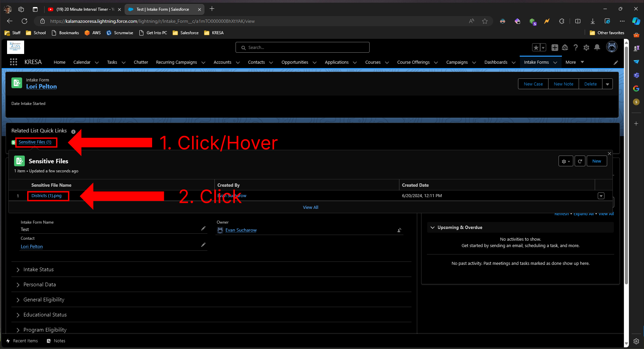Open the row actions dropdown for Districts (1).png
The height and width of the screenshot is (349, 644).
[601, 196]
